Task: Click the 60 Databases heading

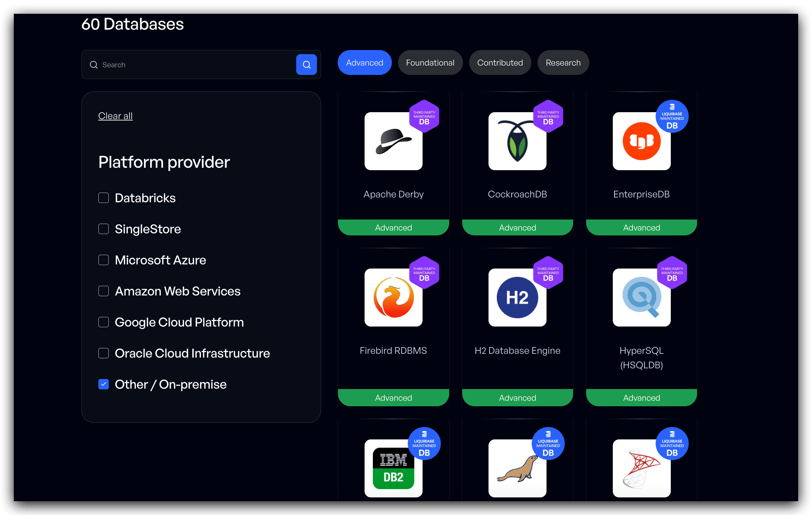Action: [133, 24]
